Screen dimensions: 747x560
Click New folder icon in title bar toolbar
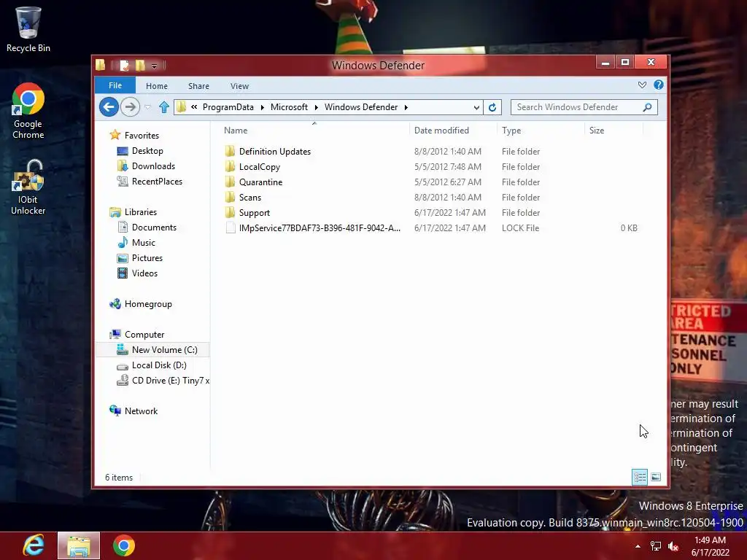click(140, 65)
